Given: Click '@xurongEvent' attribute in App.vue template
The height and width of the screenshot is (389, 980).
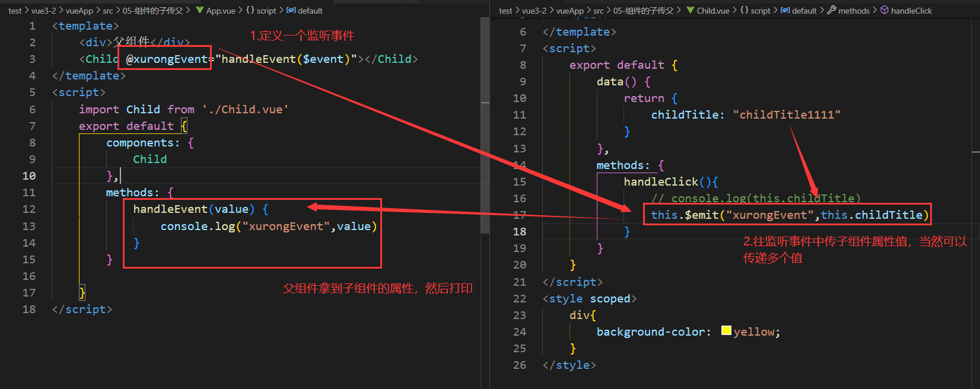Looking at the screenshot, I should tap(167, 59).
